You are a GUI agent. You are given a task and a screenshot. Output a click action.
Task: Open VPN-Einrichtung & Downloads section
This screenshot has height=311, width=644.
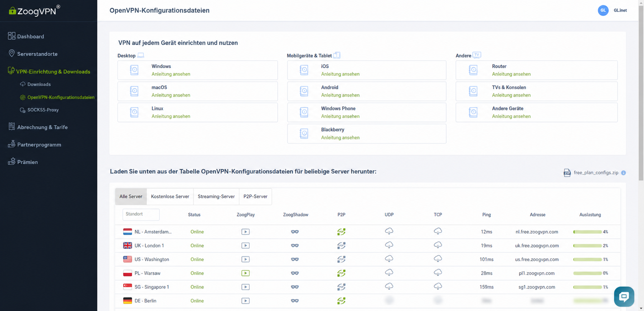49,71
